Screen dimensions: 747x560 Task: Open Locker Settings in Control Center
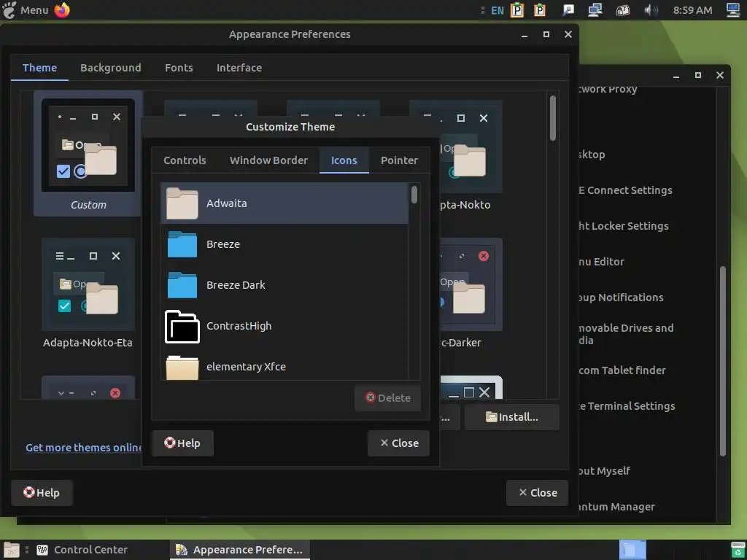pyautogui.click(x=624, y=226)
